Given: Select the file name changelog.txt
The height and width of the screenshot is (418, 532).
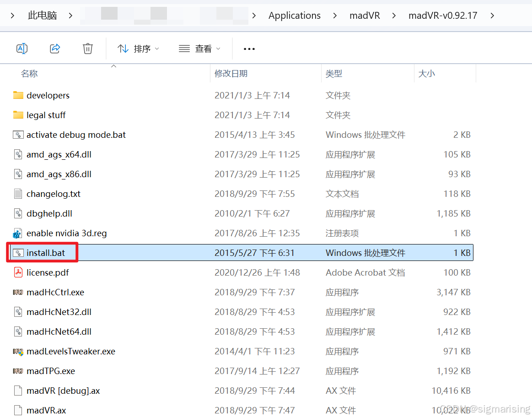Looking at the screenshot, I should click(x=54, y=194).
